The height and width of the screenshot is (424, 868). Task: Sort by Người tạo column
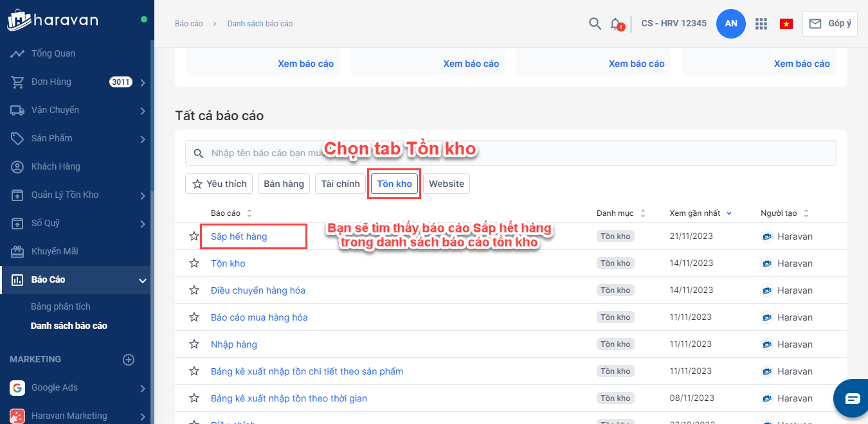[x=785, y=213]
